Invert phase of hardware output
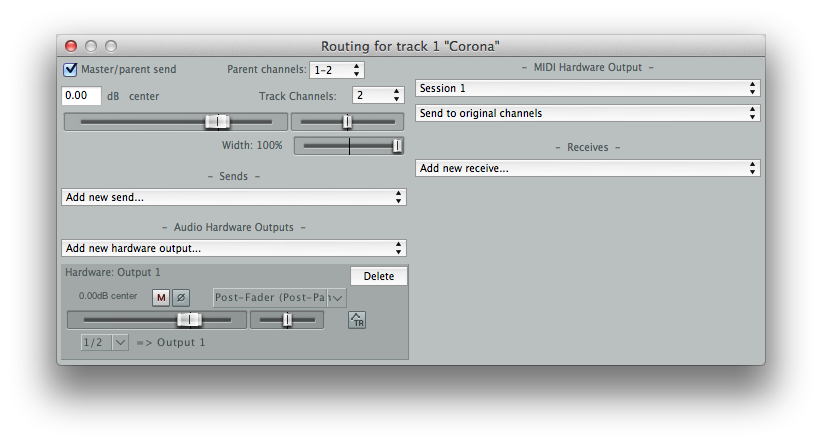 click(x=181, y=298)
